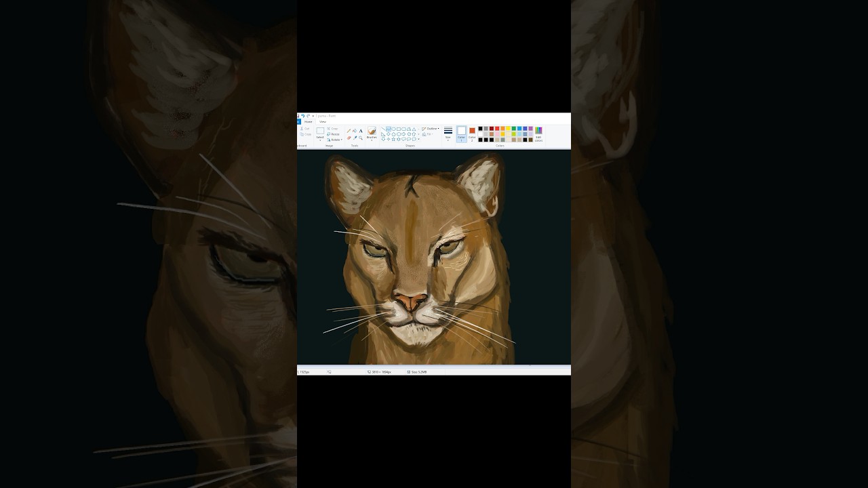
Task: Select the Magnifier tool
Action: pos(361,138)
